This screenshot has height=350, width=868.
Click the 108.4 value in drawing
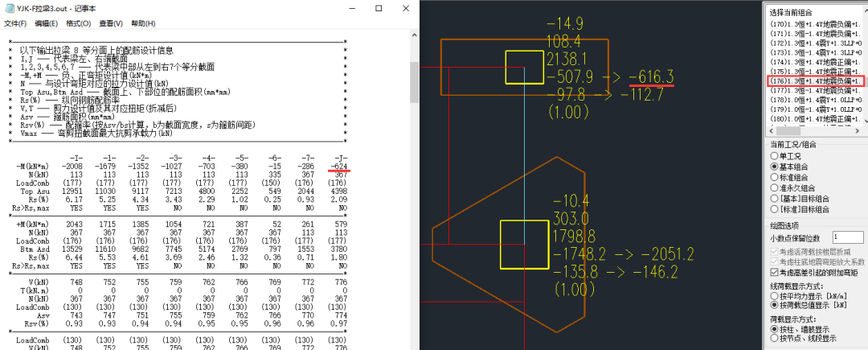(x=564, y=41)
